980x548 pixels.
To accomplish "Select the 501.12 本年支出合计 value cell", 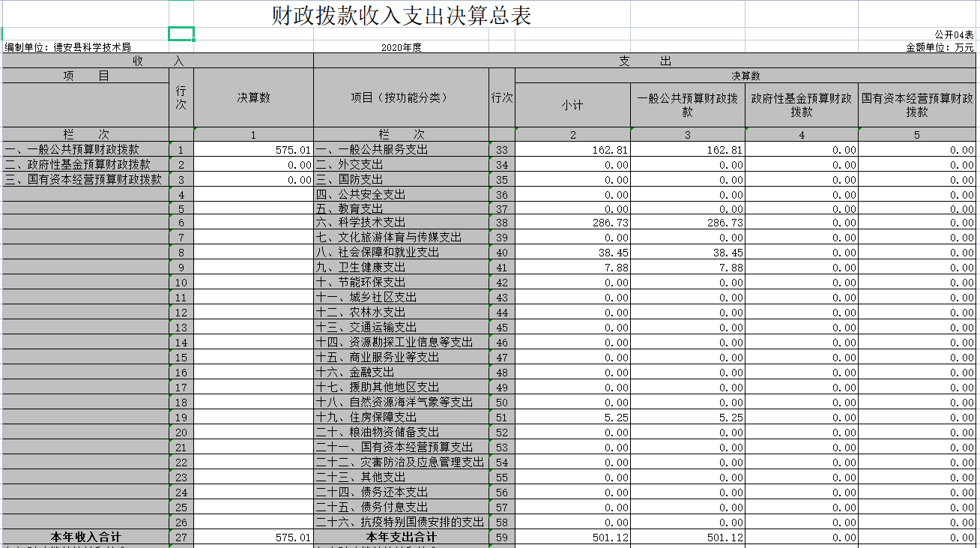I will (x=573, y=537).
